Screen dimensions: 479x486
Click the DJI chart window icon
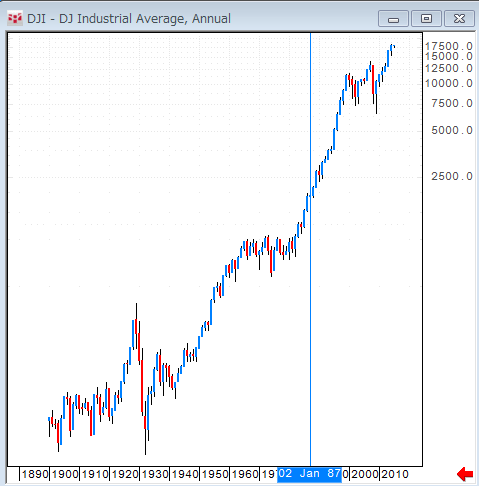coord(15,18)
